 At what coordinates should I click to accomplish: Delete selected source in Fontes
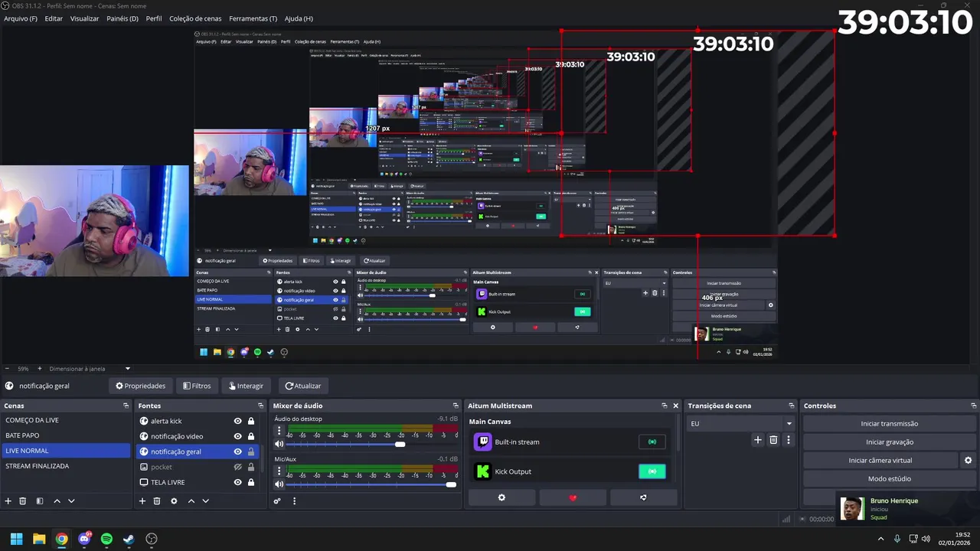(x=157, y=501)
